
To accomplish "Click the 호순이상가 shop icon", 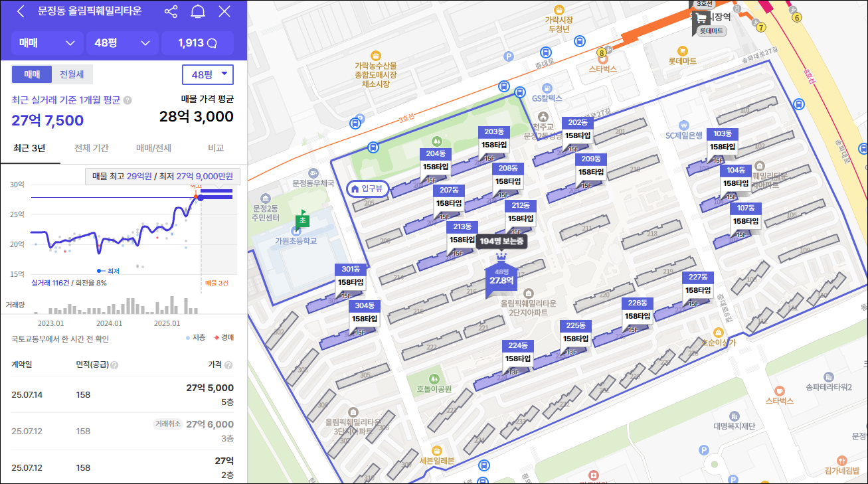I will pos(717,332).
